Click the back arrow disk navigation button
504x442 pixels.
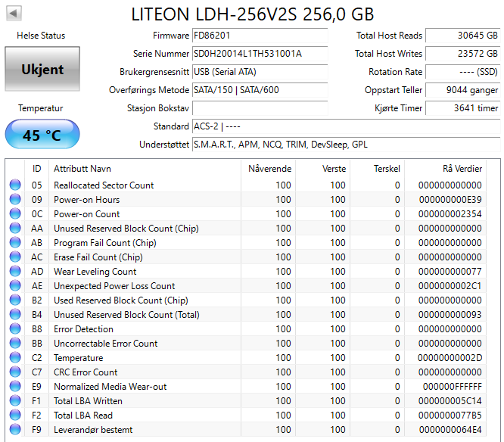14,14
